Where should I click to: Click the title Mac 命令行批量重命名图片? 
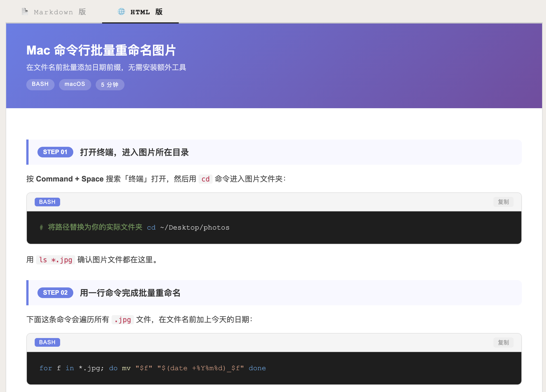[x=101, y=50]
